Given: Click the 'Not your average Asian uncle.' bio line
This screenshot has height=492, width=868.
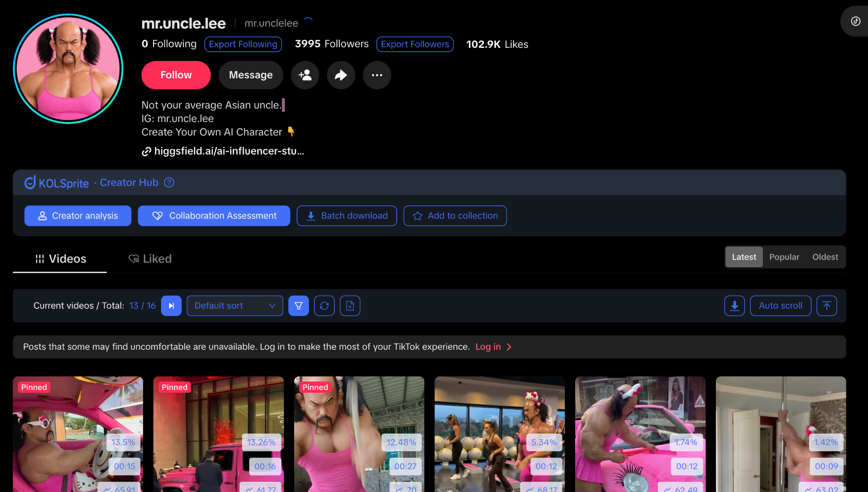Looking at the screenshot, I should pyautogui.click(x=211, y=105).
